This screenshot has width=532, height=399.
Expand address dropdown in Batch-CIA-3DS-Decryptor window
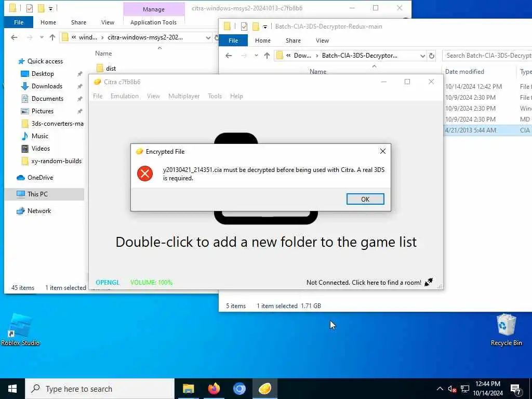coord(422,56)
